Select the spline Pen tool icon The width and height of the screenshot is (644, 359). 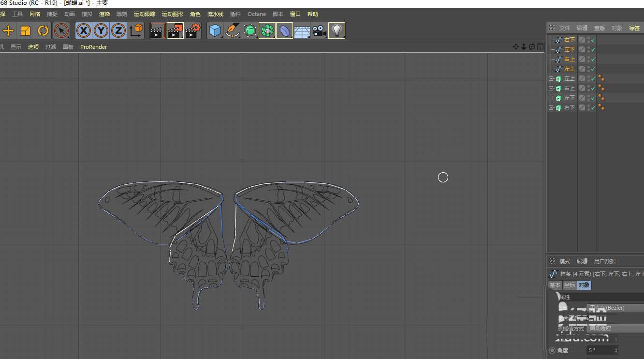(233, 31)
